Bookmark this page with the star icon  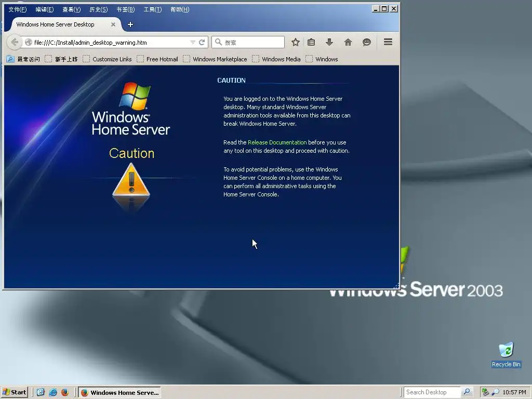(296, 42)
